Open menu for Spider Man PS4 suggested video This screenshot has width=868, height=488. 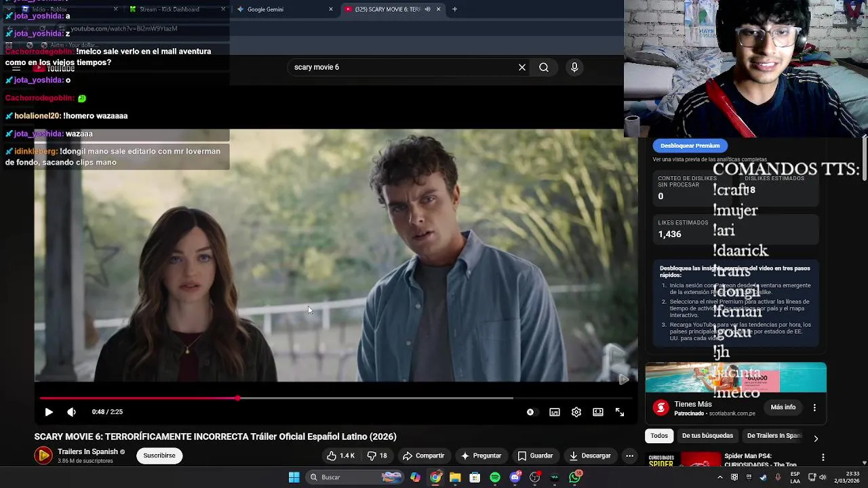(x=823, y=457)
